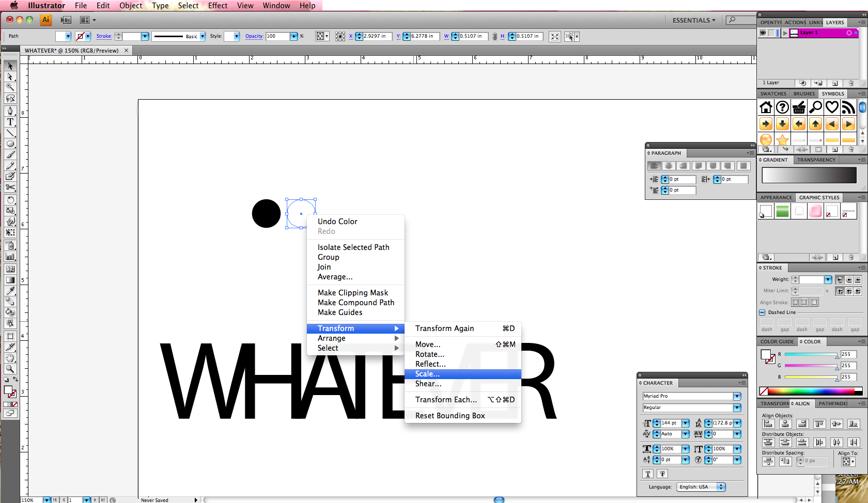Viewport: 868px width, 503px height.
Task: Select the Pen tool
Action: pos(10,111)
